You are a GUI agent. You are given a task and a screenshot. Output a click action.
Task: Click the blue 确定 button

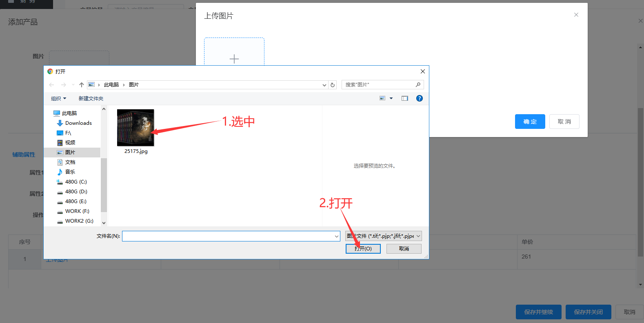tap(530, 122)
